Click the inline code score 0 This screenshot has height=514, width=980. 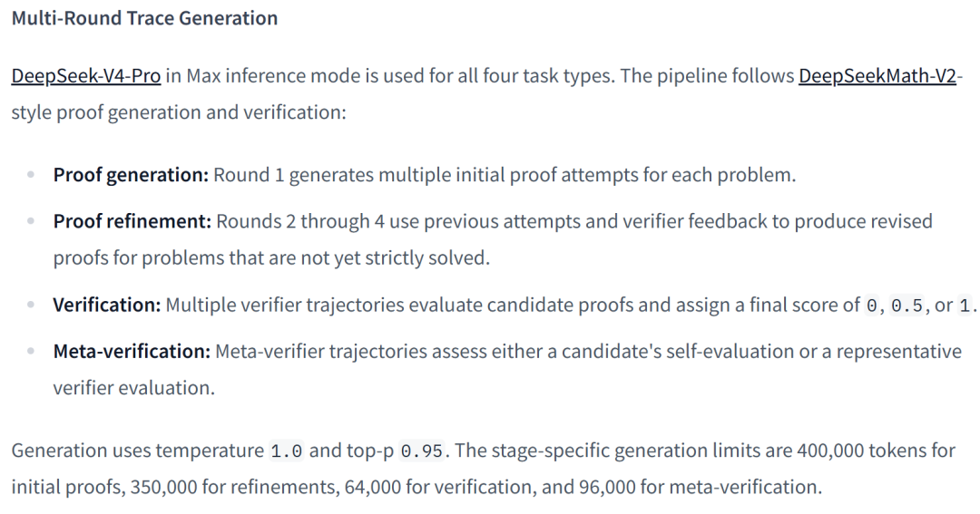[872, 305]
